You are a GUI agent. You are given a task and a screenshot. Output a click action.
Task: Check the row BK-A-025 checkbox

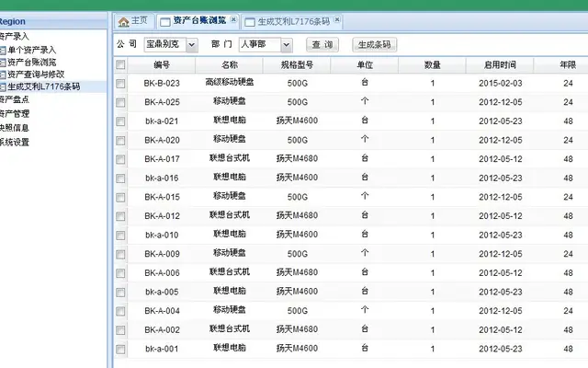click(x=120, y=102)
